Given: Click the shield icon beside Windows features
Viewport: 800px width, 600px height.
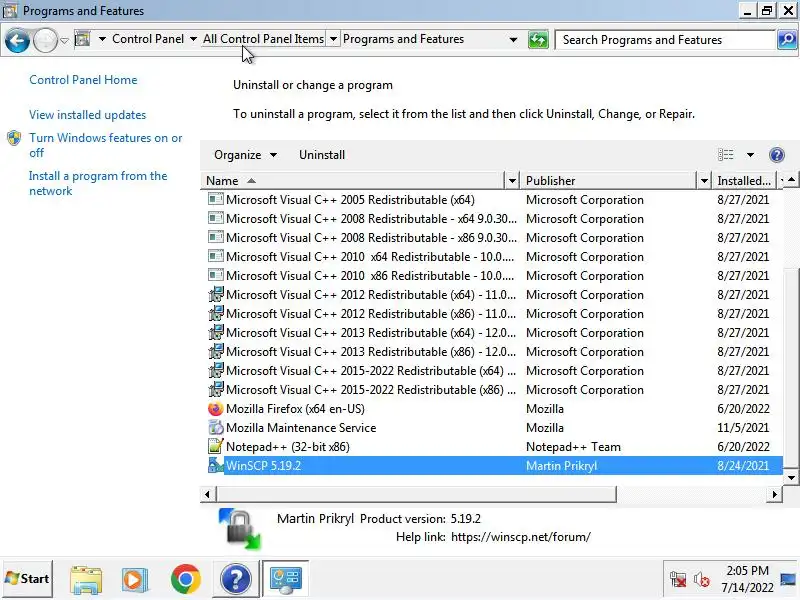Looking at the screenshot, I should point(14,138).
